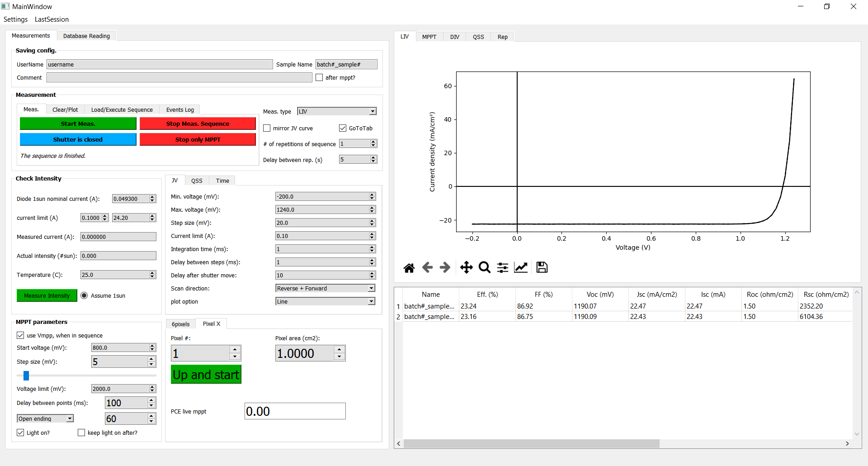The width and height of the screenshot is (868, 466).
Task: Click the Home icon under the plot
Action: 409,267
